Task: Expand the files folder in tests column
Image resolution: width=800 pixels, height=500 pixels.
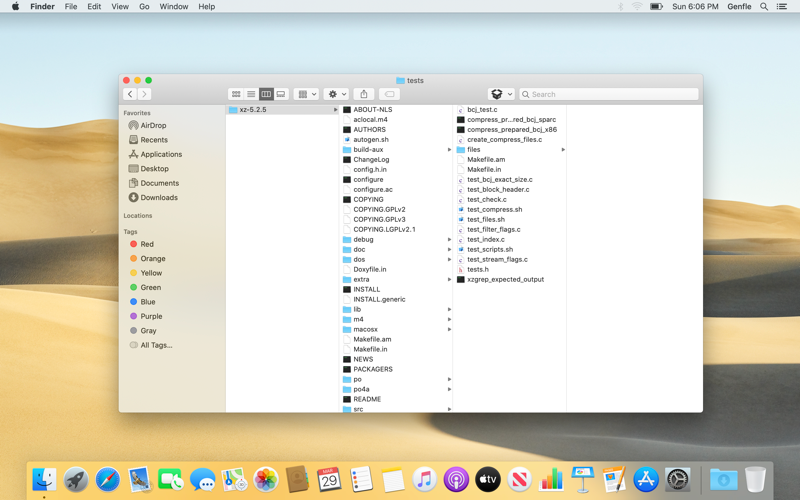Action: pyautogui.click(x=563, y=149)
